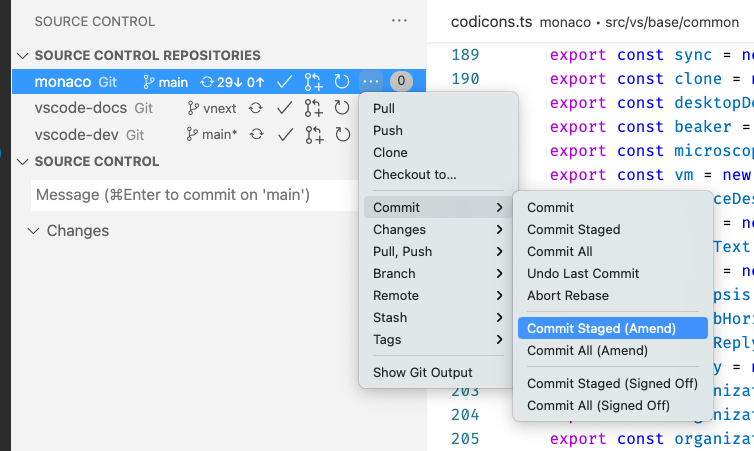Select Commit Staged option
The height and width of the screenshot is (451, 754).
coord(613,229)
